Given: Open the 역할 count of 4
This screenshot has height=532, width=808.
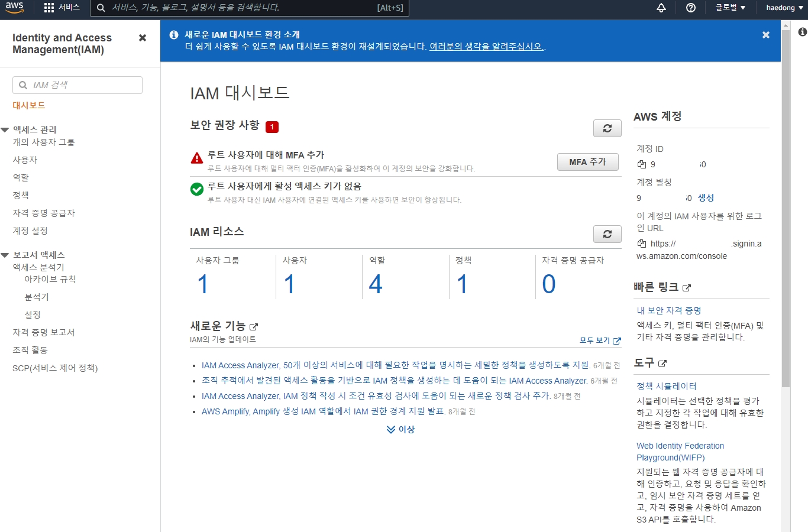Looking at the screenshot, I should tap(376, 284).
